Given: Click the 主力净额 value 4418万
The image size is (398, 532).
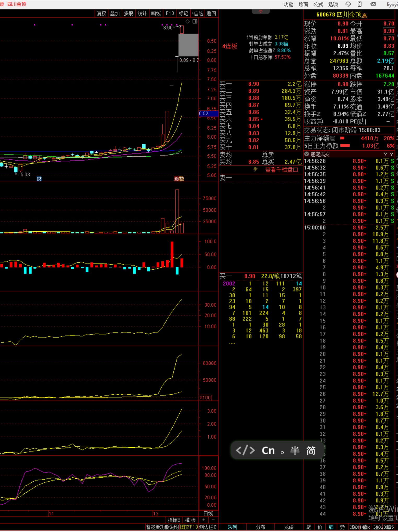Looking at the screenshot, I should tap(370, 138).
